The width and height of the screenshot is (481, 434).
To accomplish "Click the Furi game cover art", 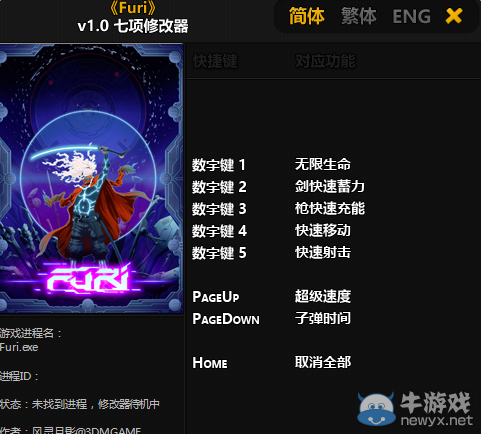I will [91, 179].
